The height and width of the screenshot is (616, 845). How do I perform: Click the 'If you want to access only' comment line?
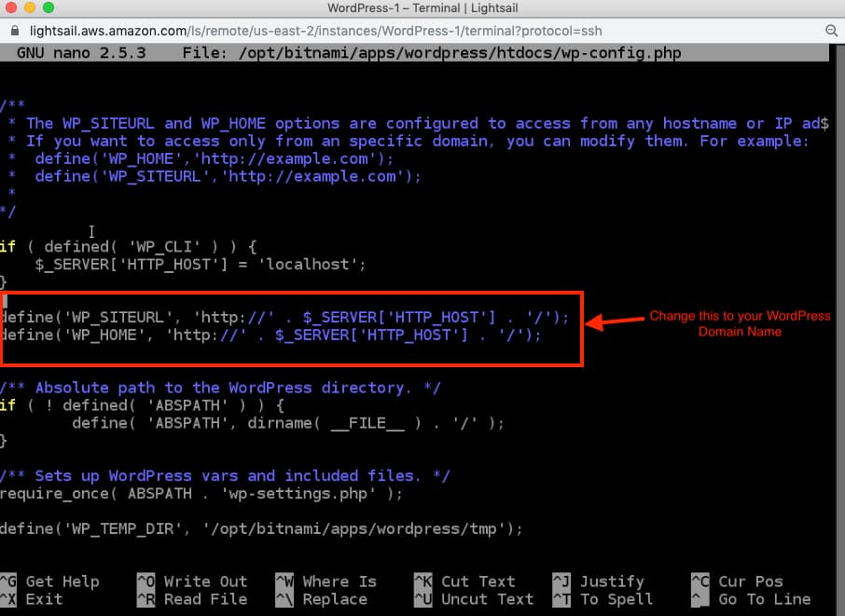tap(409, 141)
